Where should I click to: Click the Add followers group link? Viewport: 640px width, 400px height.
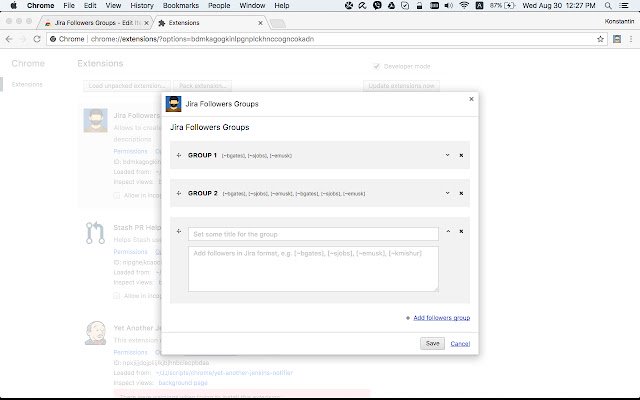pos(442,318)
